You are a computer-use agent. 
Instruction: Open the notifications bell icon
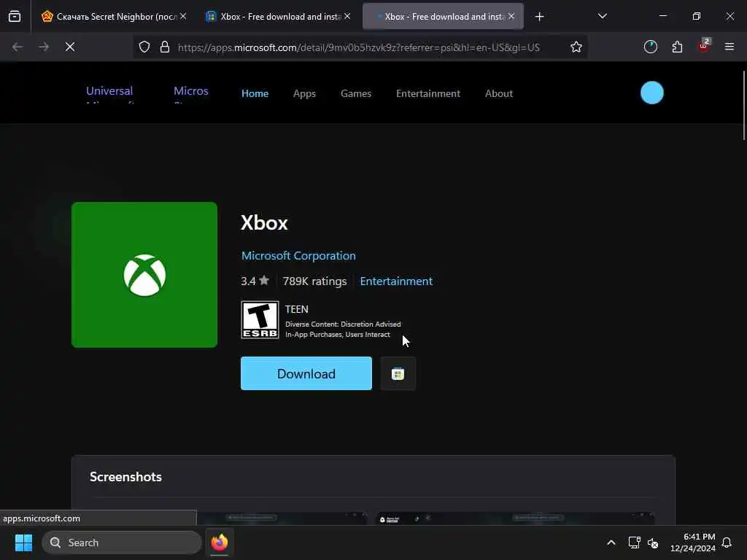[727, 542]
